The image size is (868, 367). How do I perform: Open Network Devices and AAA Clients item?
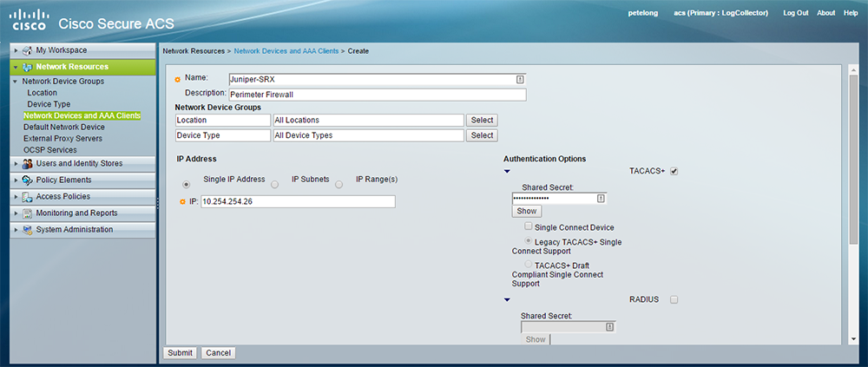pos(82,115)
